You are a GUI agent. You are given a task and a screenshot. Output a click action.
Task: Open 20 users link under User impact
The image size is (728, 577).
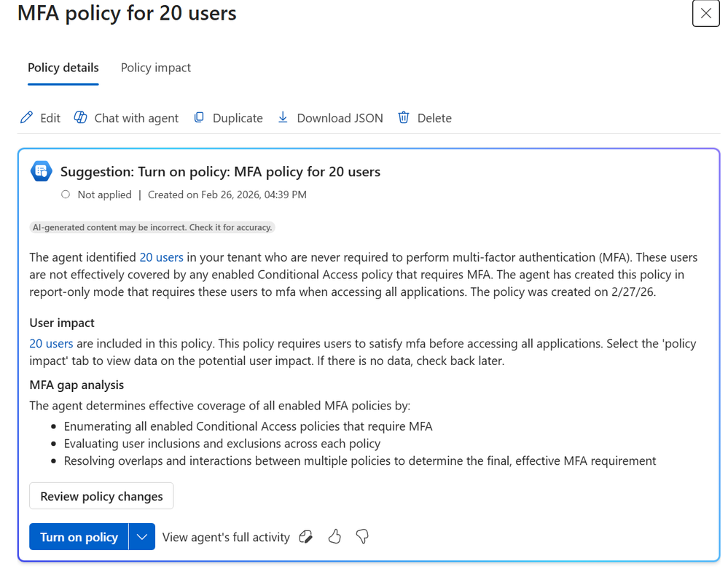(x=51, y=343)
